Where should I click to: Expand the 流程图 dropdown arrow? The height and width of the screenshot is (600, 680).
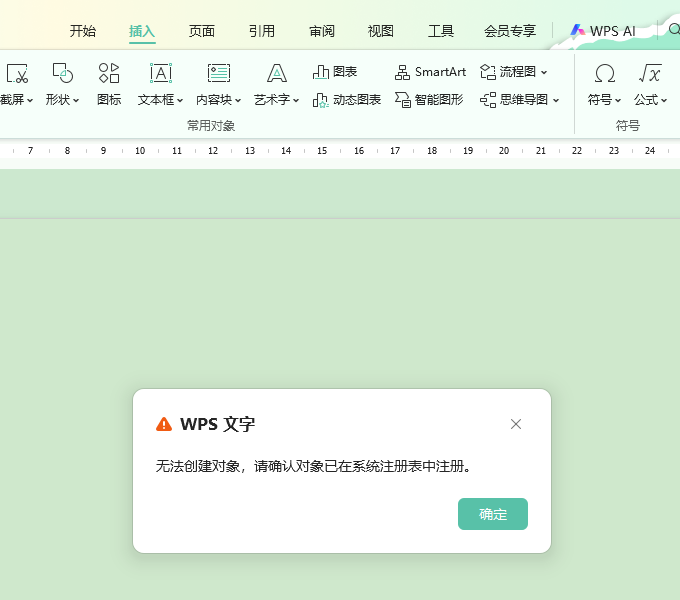(x=544, y=72)
